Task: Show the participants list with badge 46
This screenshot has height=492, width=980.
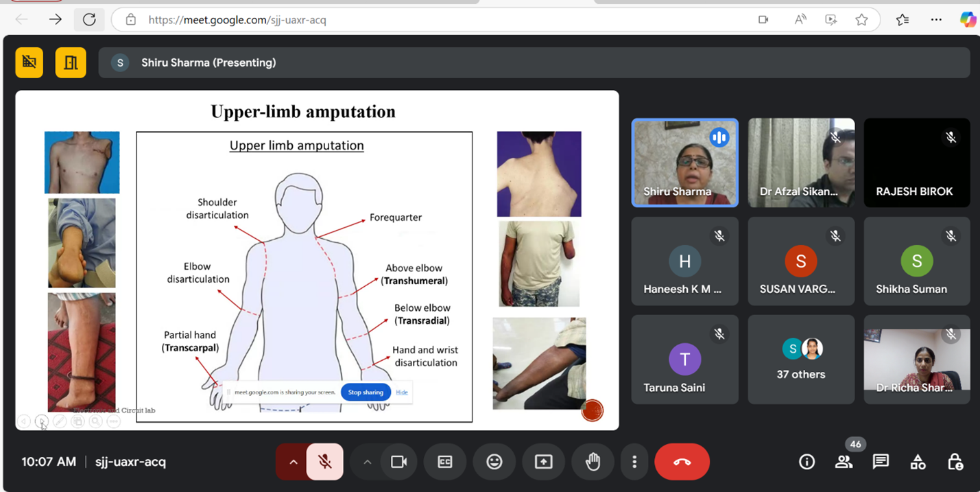Action: click(x=844, y=462)
